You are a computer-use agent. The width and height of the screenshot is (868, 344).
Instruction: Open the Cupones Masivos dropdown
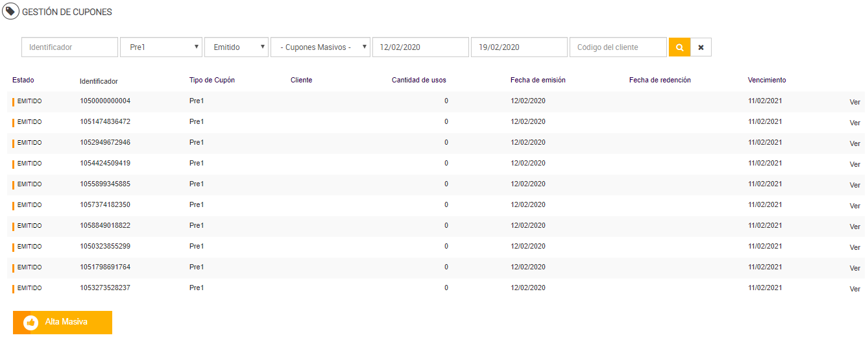320,47
